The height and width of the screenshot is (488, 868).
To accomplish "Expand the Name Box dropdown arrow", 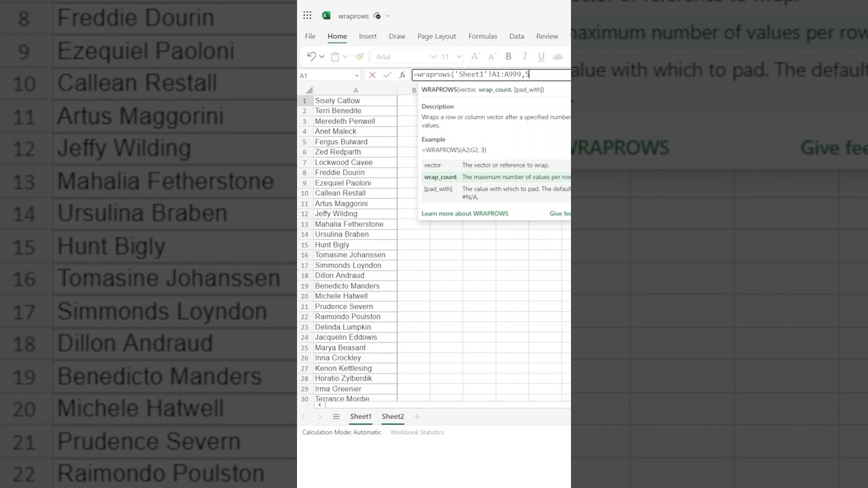I will click(x=357, y=75).
